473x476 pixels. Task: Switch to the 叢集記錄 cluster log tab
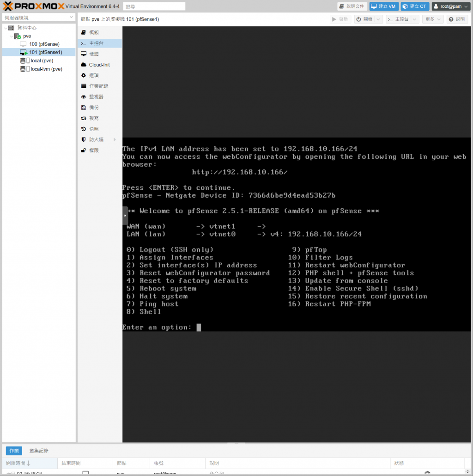[39, 451]
